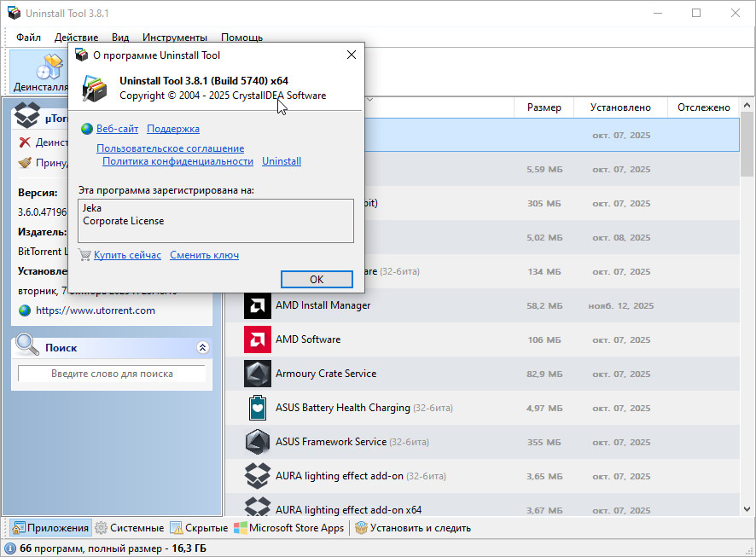The width and height of the screenshot is (756, 557).
Task: Click the ASUS Battery Health Charging icon
Action: tap(258, 408)
